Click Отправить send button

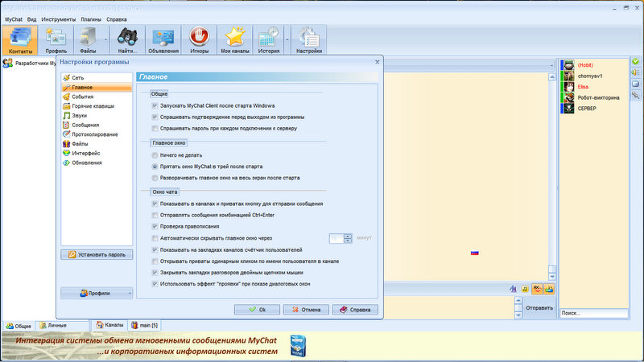(x=539, y=308)
